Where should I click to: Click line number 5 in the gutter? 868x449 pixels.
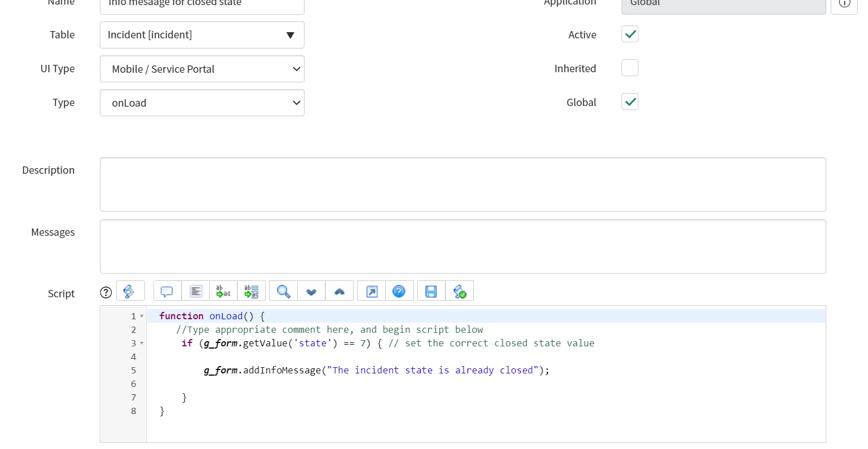pos(134,370)
